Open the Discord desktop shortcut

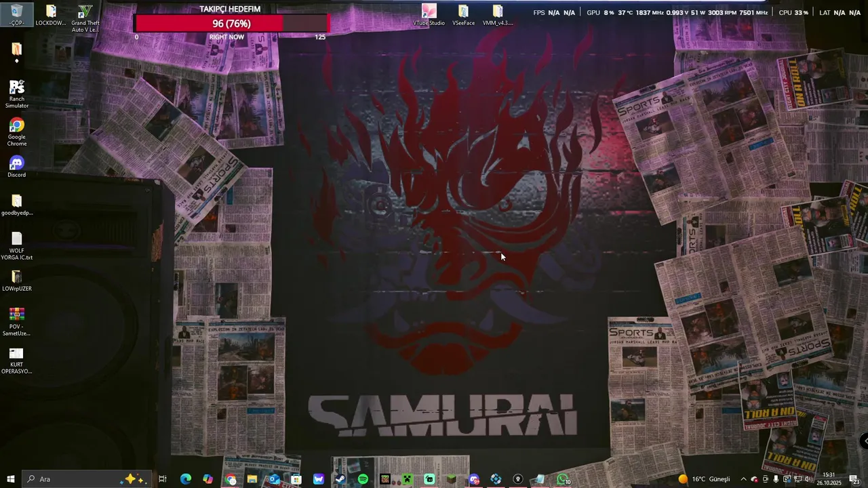tap(17, 167)
